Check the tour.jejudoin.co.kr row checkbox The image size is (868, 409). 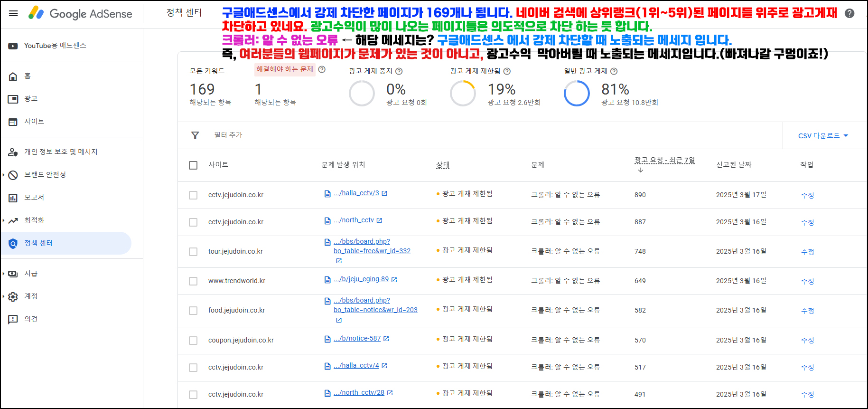pos(193,252)
